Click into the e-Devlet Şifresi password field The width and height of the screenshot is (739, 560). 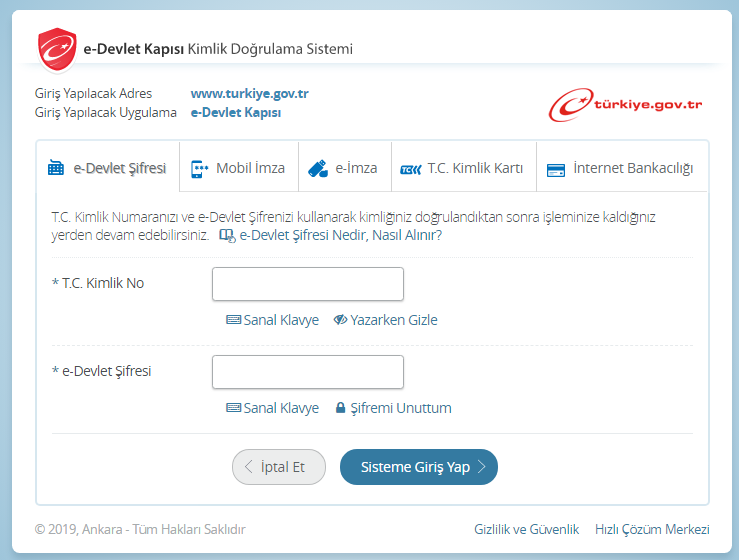point(308,372)
